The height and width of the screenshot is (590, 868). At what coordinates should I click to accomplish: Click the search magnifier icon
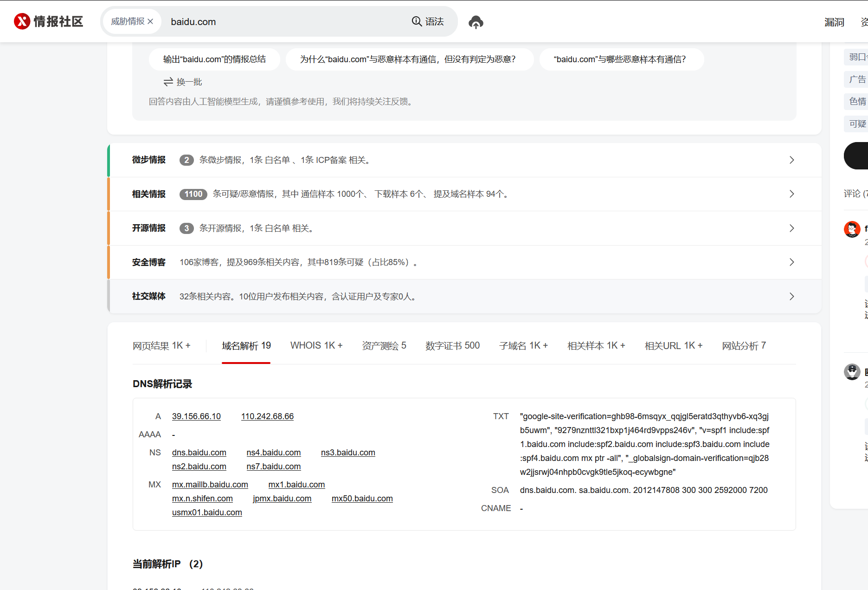(417, 21)
